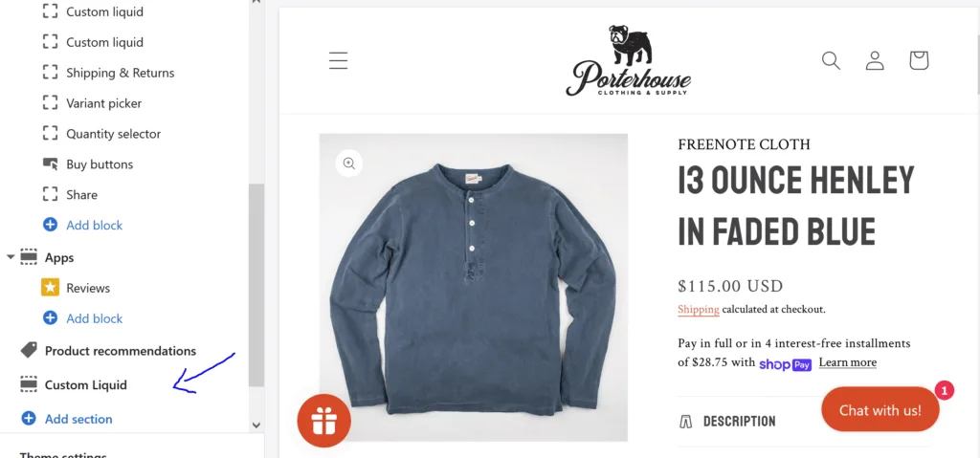Click the search magnifier icon
The image size is (980, 458).
coord(831,60)
